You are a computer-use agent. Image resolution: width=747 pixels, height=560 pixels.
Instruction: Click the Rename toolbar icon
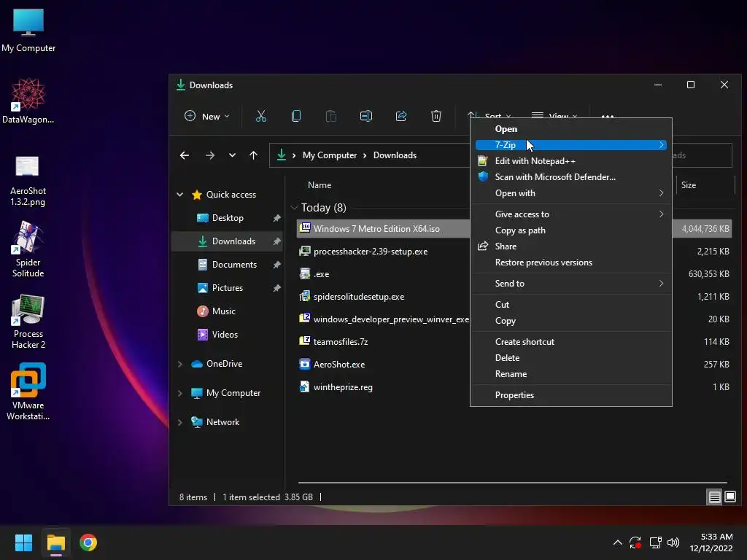366,116
